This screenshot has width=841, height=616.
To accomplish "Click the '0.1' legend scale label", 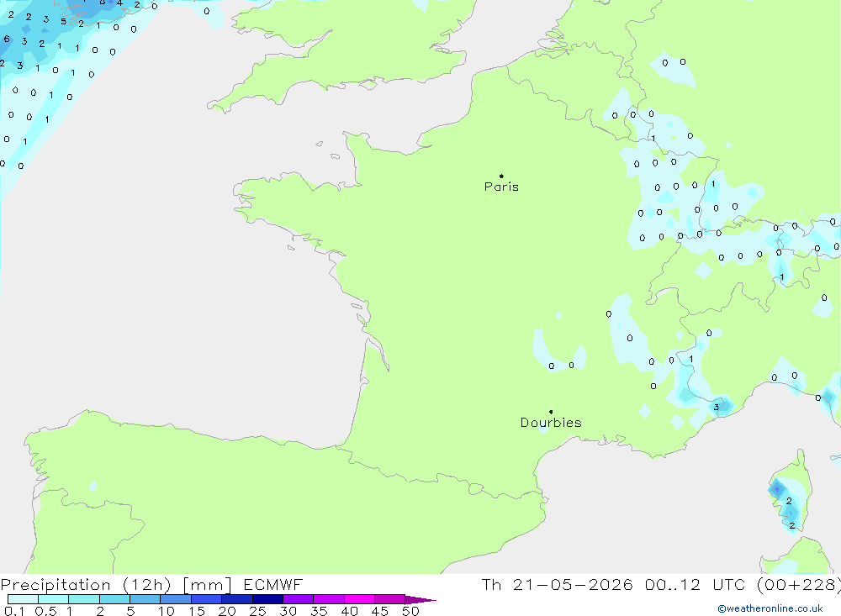I will (x=14, y=611).
